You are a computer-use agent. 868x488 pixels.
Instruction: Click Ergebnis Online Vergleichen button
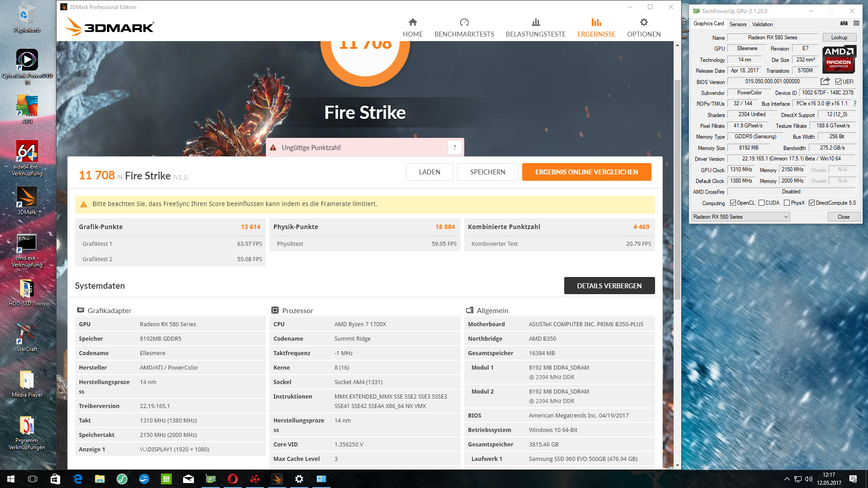[586, 172]
